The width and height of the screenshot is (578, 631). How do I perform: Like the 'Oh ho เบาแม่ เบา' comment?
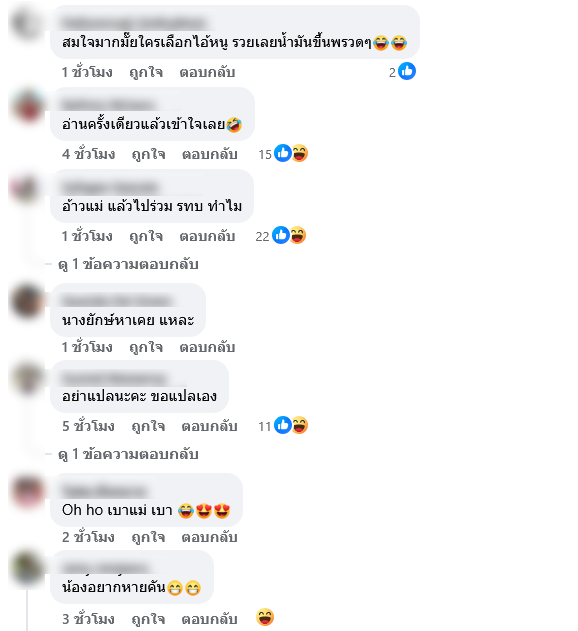(149, 537)
